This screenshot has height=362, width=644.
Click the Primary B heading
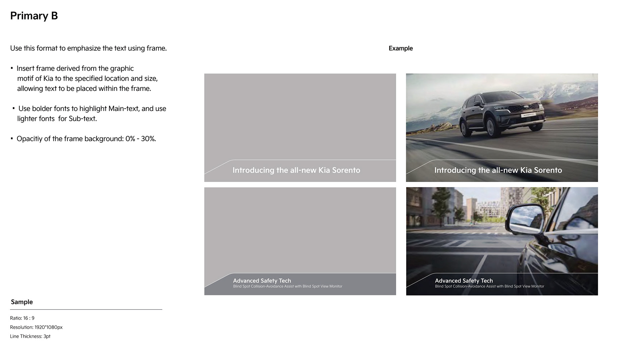pos(34,16)
